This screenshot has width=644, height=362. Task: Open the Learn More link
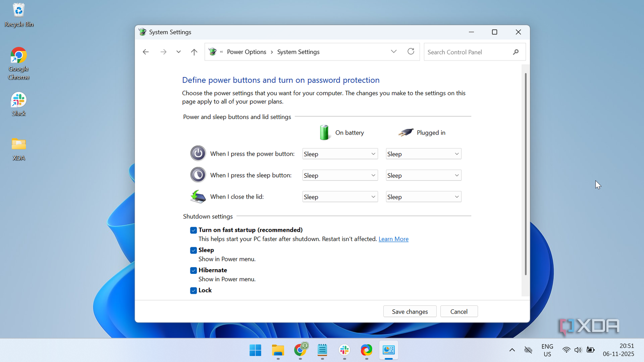pyautogui.click(x=393, y=239)
